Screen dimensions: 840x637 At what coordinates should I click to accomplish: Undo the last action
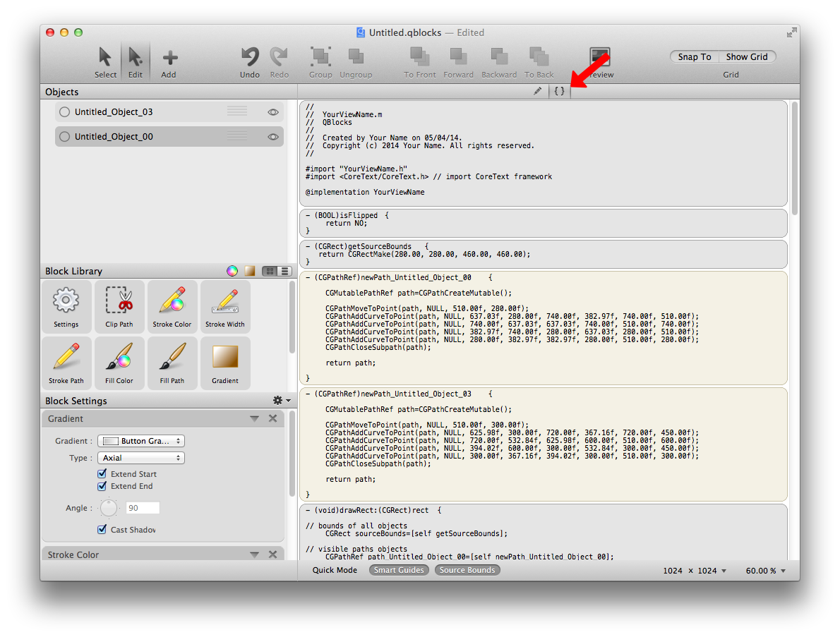tap(250, 62)
